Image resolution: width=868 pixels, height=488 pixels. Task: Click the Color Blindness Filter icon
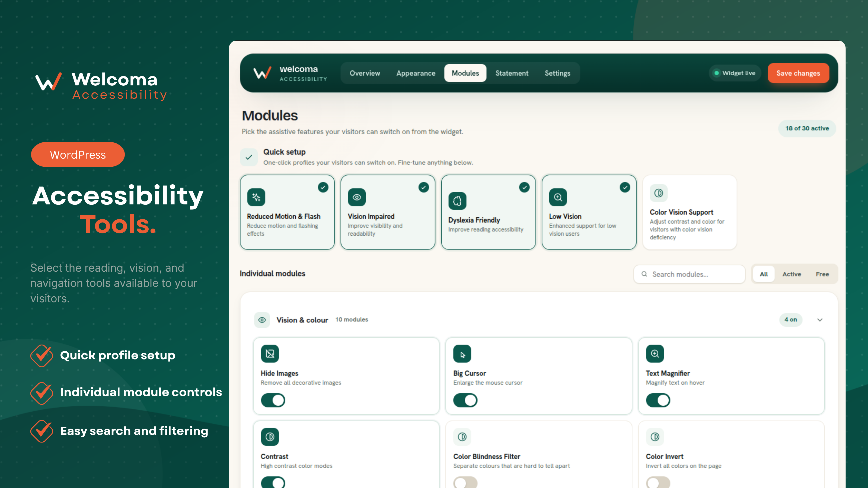tap(462, 437)
